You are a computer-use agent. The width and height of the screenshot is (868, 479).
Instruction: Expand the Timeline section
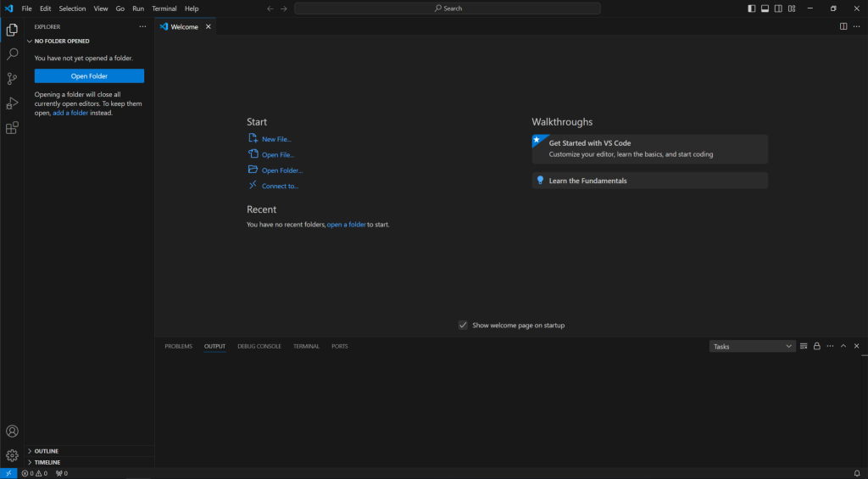pos(47,462)
